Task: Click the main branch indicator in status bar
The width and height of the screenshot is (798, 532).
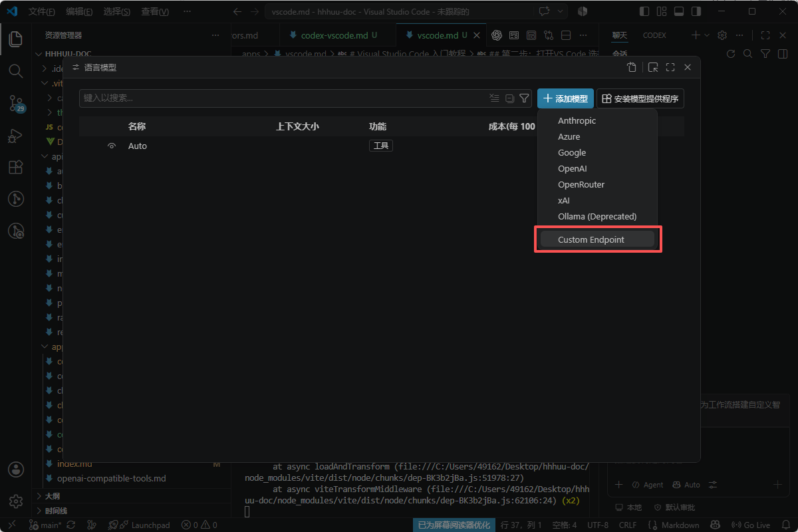Action: point(45,525)
